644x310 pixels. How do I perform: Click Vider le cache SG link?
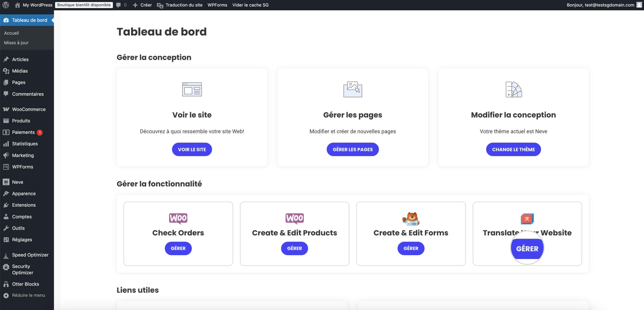pos(250,5)
